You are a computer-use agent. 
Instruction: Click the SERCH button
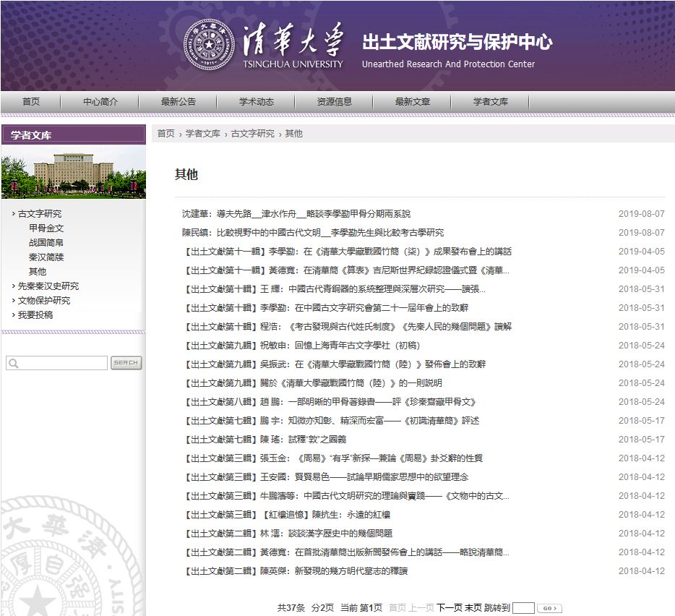coord(126,363)
